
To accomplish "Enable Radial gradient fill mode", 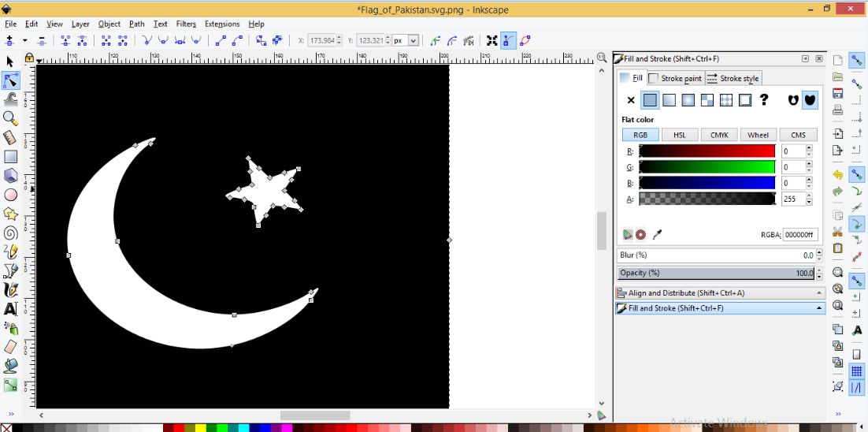I will tap(688, 100).
